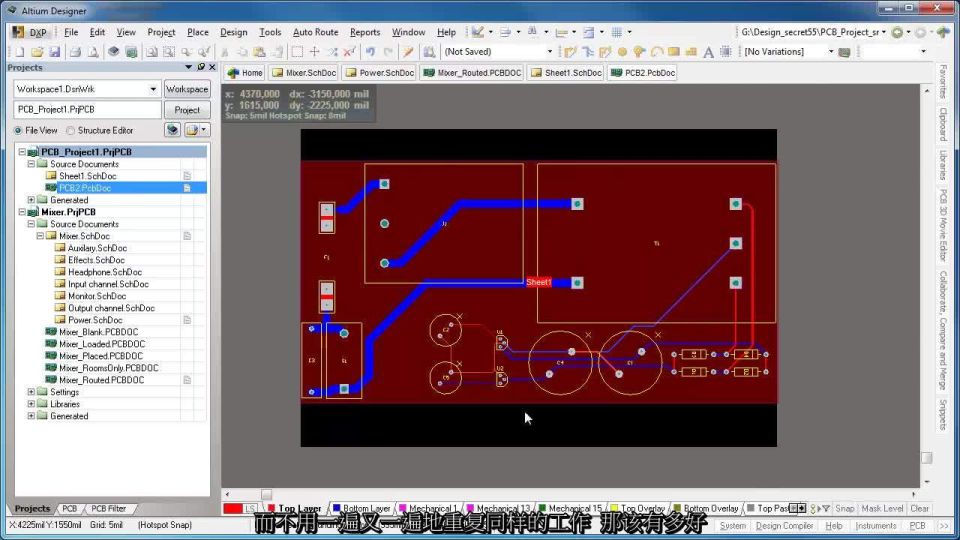Expand the Settings folder in Mixer project

[x=31, y=392]
